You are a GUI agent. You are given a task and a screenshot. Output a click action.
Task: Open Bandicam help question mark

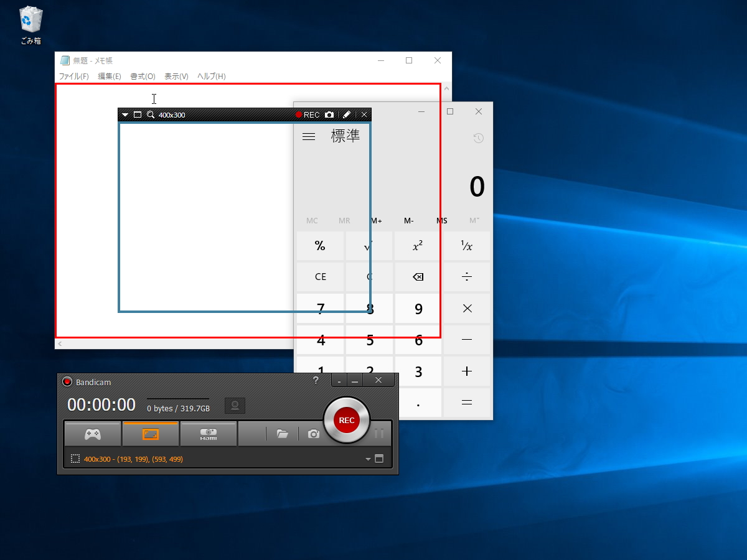pyautogui.click(x=316, y=380)
